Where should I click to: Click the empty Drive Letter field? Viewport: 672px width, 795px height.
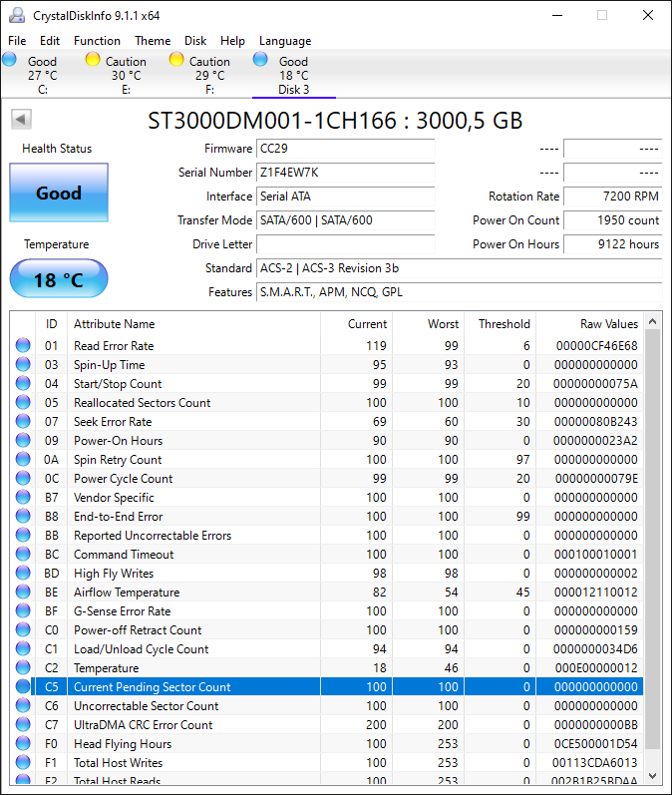tap(346, 243)
